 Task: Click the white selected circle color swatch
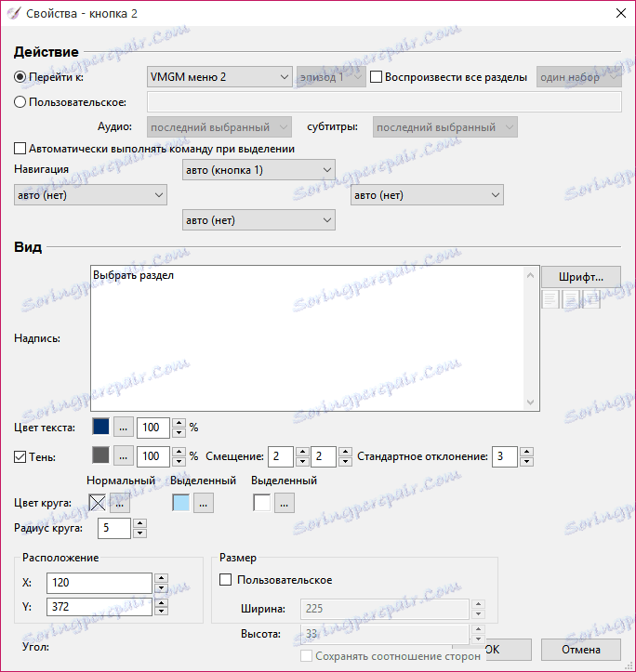(262, 503)
